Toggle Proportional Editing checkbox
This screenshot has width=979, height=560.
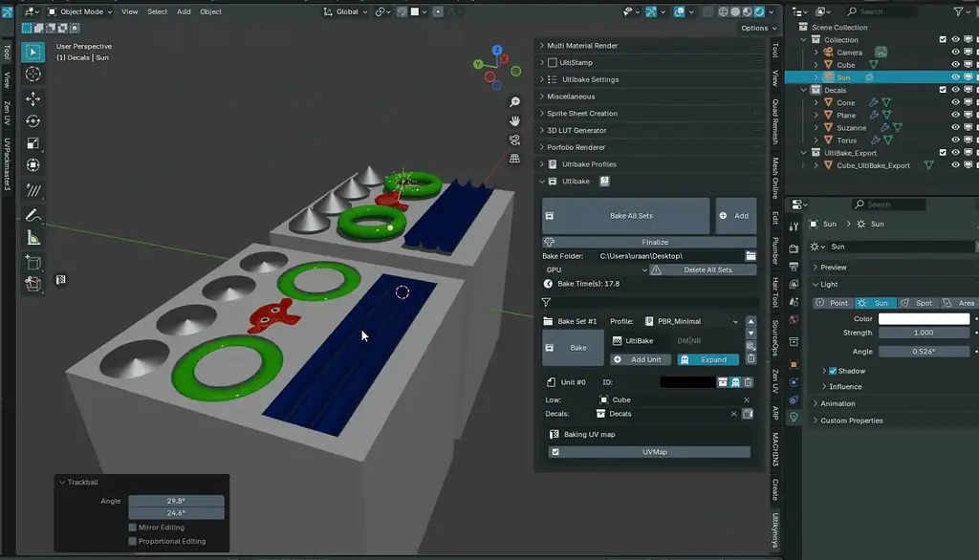132,541
